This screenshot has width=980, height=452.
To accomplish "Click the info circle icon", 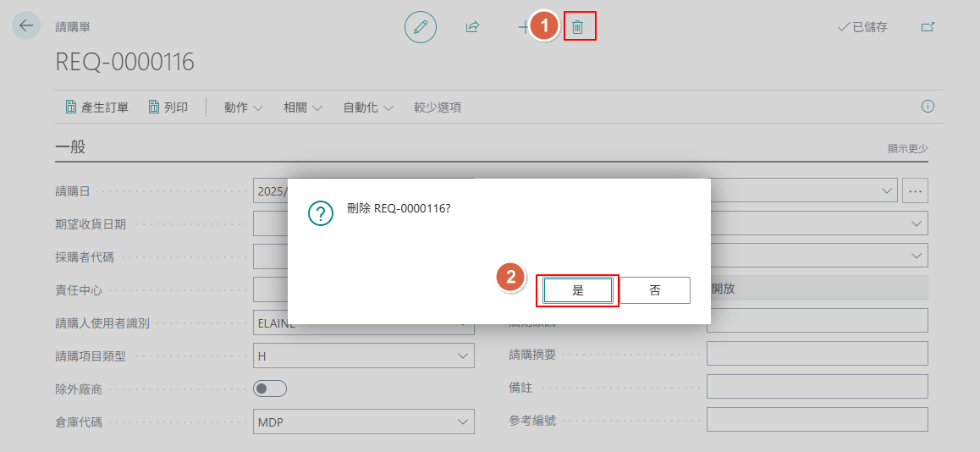I will 928,107.
